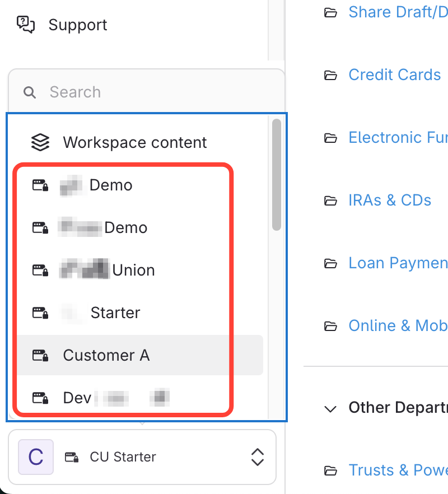Click the folder icon next to IRAs & CDs
The height and width of the screenshot is (494, 448).
(330, 201)
